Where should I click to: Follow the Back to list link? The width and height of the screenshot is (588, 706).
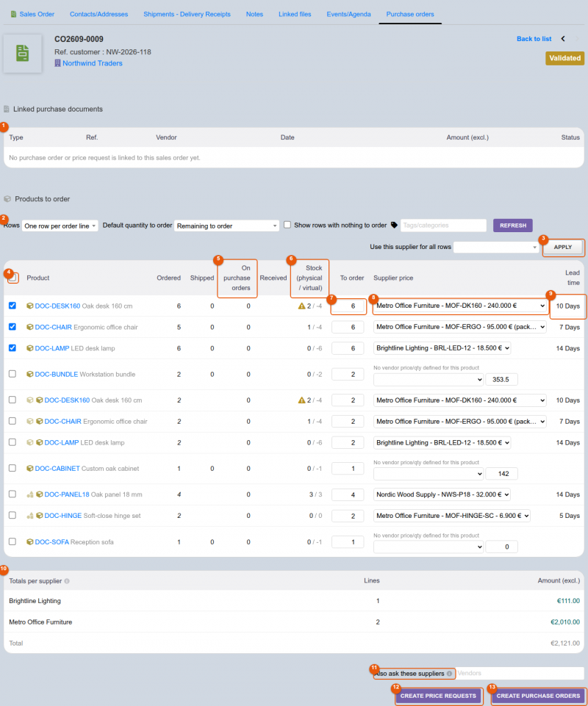[534, 39]
